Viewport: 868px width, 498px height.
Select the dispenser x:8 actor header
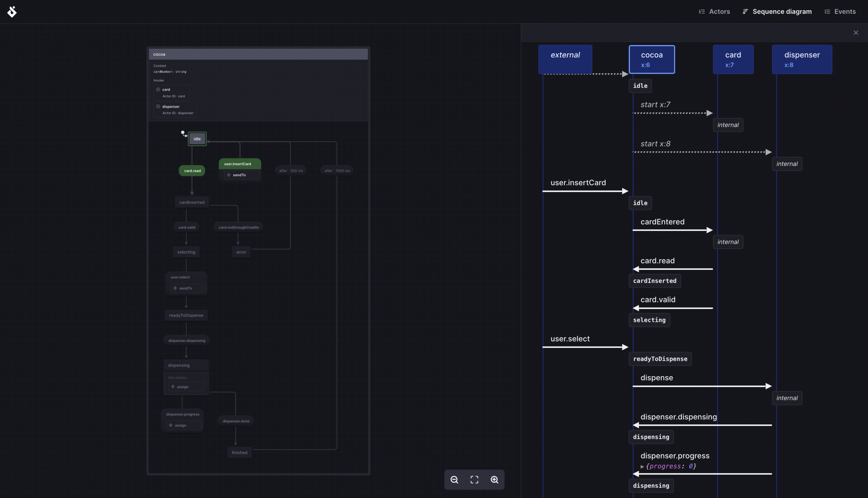tap(802, 59)
